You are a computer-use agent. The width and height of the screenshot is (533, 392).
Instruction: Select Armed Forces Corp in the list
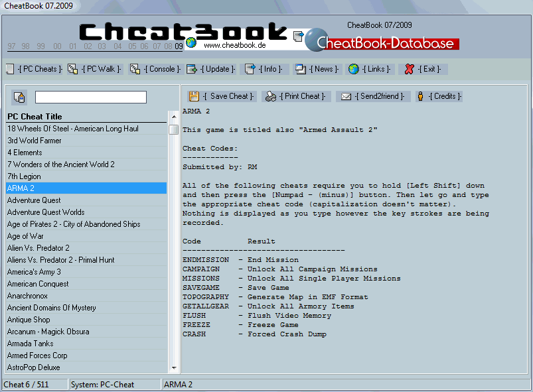point(87,356)
